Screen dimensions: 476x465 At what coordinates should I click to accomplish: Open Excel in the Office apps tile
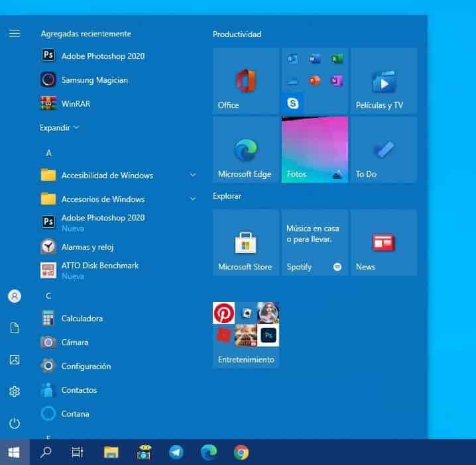(x=337, y=58)
